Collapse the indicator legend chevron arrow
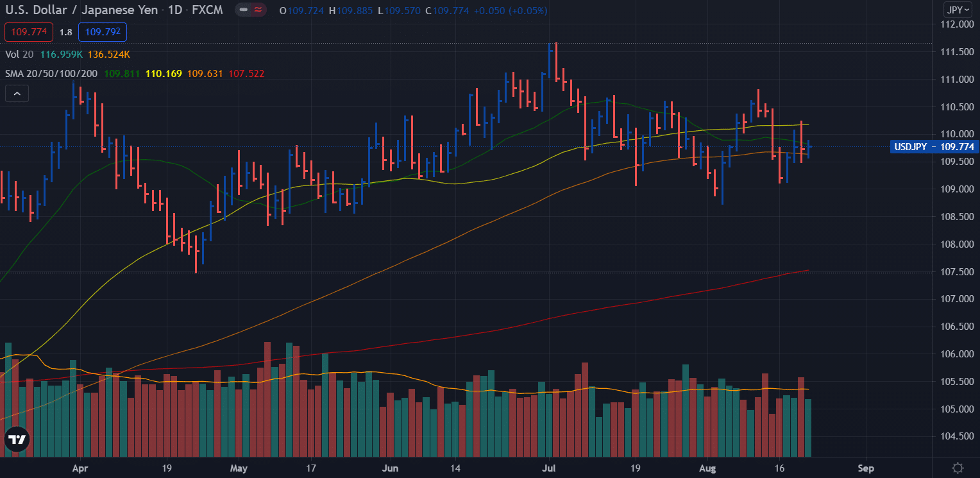Image resolution: width=980 pixels, height=478 pixels. [x=17, y=93]
